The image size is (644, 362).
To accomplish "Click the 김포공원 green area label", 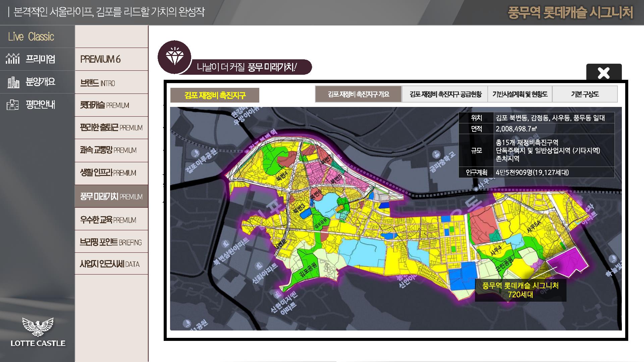I will [308, 270].
